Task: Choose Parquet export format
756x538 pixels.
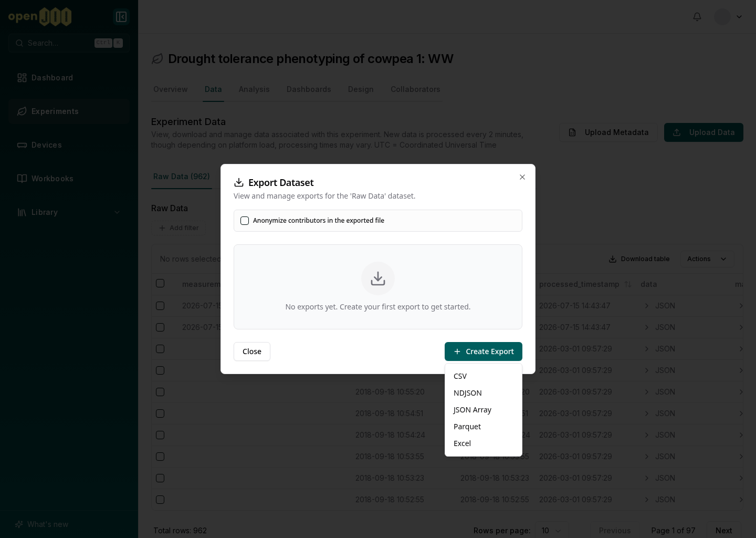Action: (484, 427)
